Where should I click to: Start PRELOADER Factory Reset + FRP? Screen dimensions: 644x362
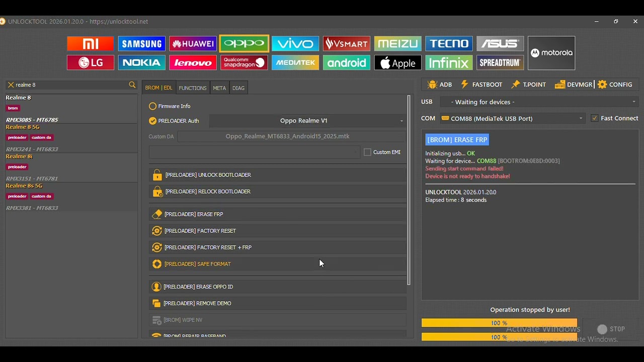pos(277,247)
